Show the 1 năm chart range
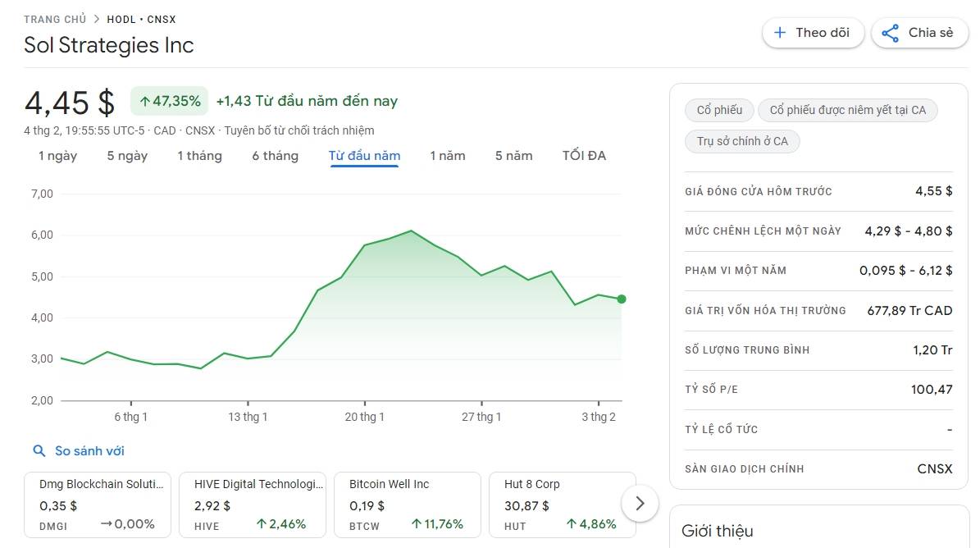Image resolution: width=980 pixels, height=548 pixels. (448, 156)
